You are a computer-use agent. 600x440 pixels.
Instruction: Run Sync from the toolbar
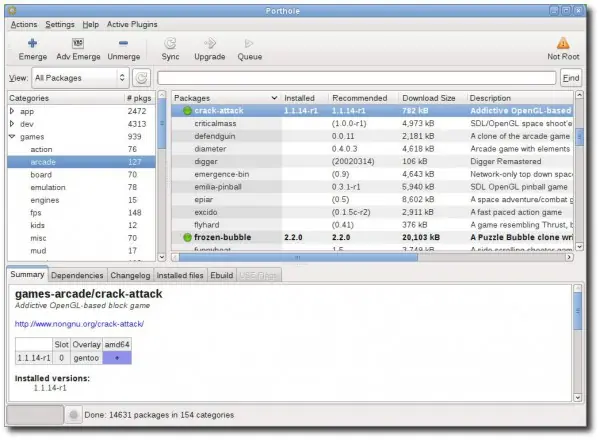[x=171, y=43]
